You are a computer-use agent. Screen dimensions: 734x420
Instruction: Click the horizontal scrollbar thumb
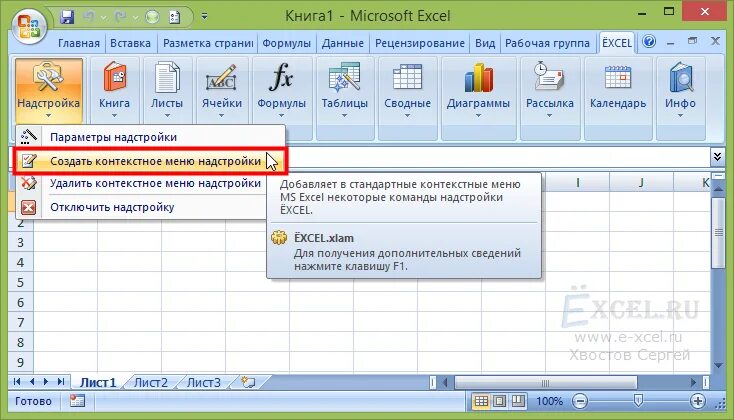coord(545,383)
